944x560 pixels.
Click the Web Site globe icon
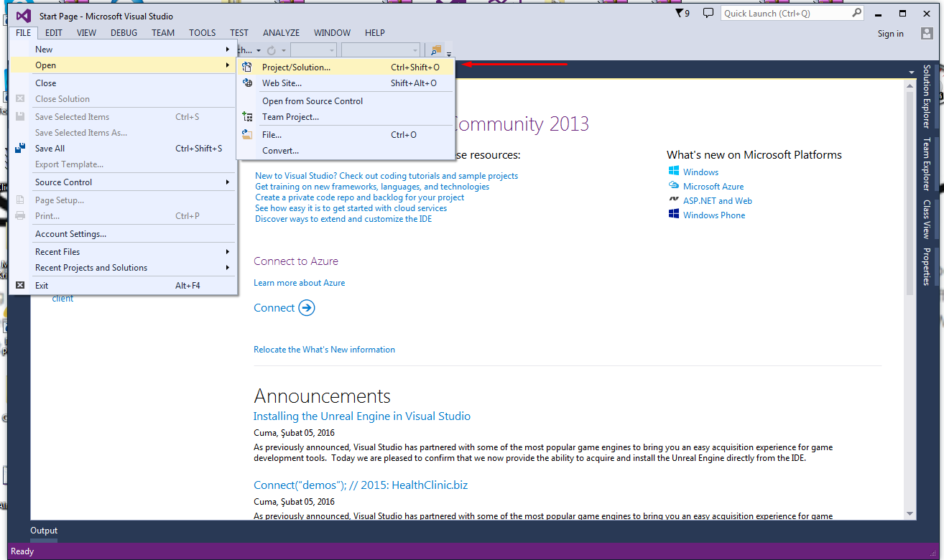click(x=247, y=83)
